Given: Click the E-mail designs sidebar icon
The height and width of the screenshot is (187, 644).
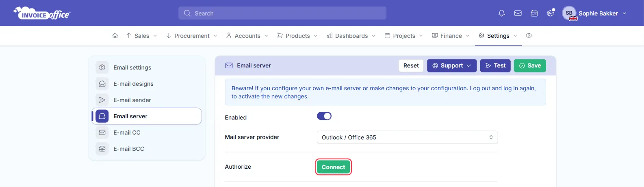Looking at the screenshot, I should [102, 84].
